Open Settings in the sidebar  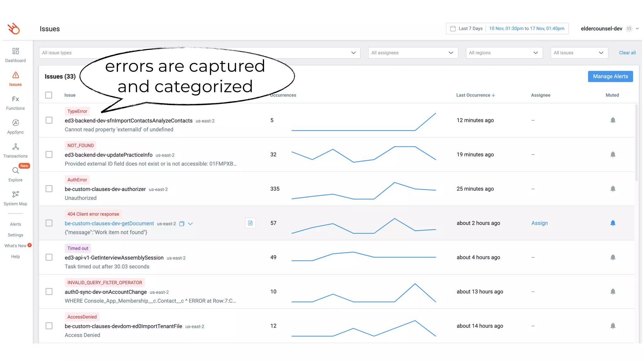click(x=15, y=235)
